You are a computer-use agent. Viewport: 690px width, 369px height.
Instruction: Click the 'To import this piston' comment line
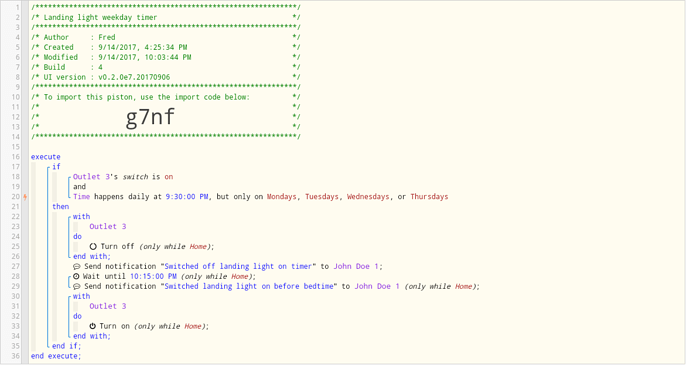point(147,97)
